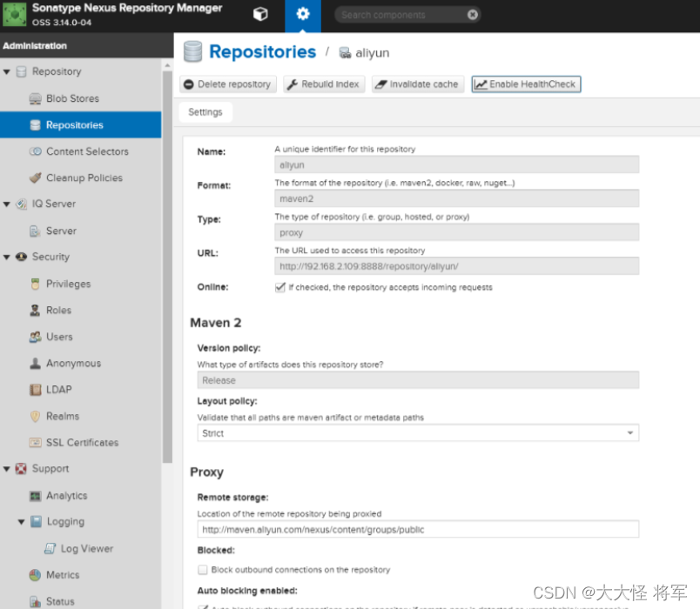Click the Search components field

tap(401, 15)
